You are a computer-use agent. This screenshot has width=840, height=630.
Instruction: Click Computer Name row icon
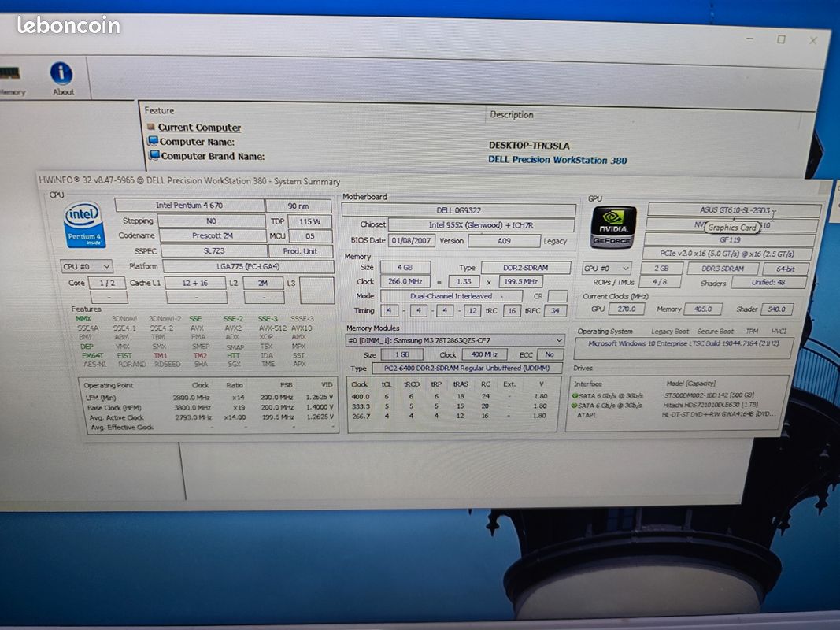click(154, 141)
